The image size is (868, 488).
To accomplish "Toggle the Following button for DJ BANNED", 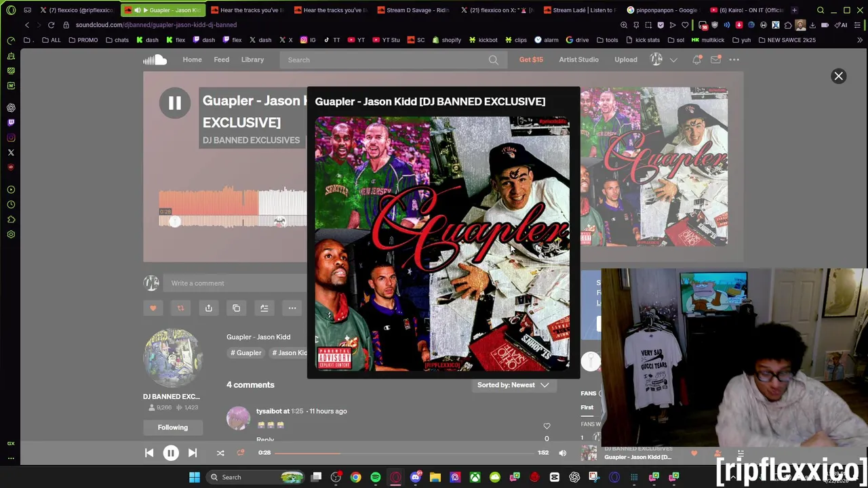I will [x=172, y=427].
